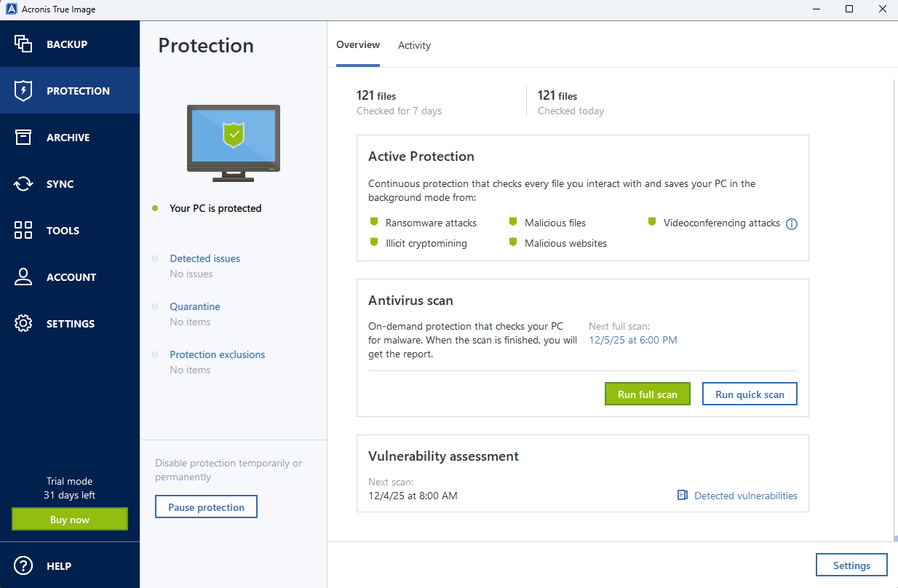The height and width of the screenshot is (588, 898).
Task: Switch to the Activity tab
Action: [414, 45]
